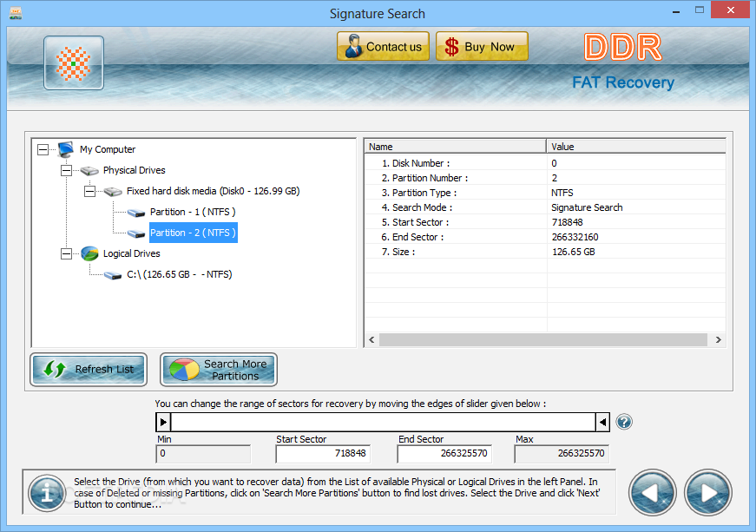The width and height of the screenshot is (756, 532).
Task: Click the details list right scroll arrow
Action: pyautogui.click(x=718, y=339)
